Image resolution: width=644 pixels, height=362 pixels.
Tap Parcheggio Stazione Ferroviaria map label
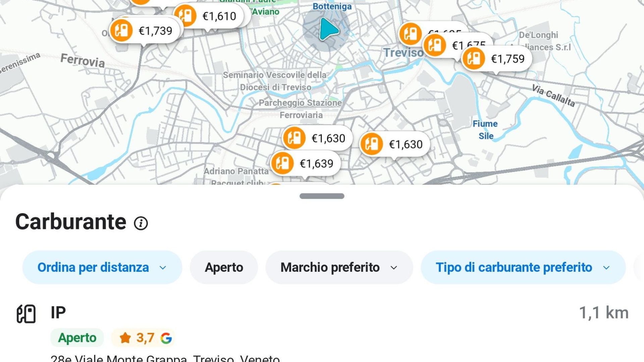(x=301, y=109)
